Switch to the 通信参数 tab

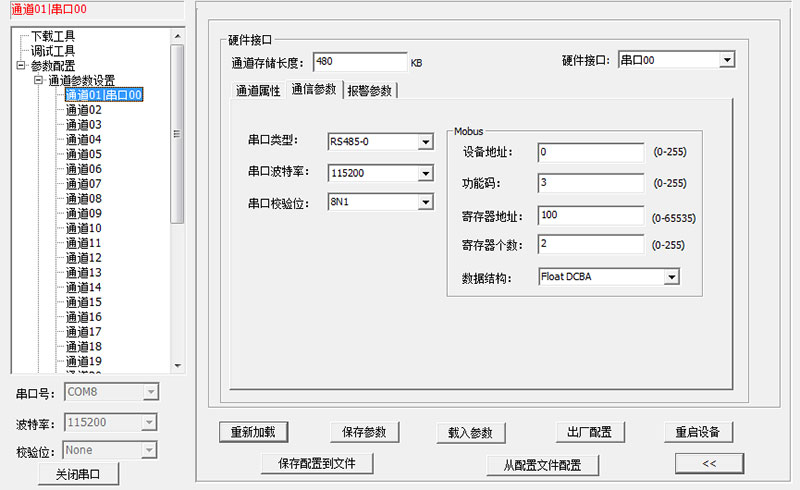coord(314,89)
